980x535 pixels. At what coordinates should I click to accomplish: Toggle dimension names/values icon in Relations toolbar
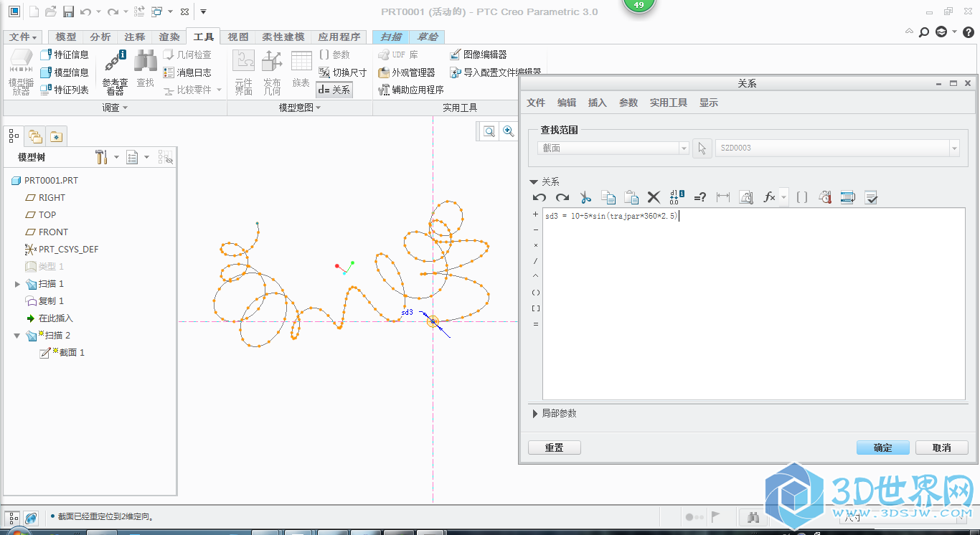tap(677, 197)
